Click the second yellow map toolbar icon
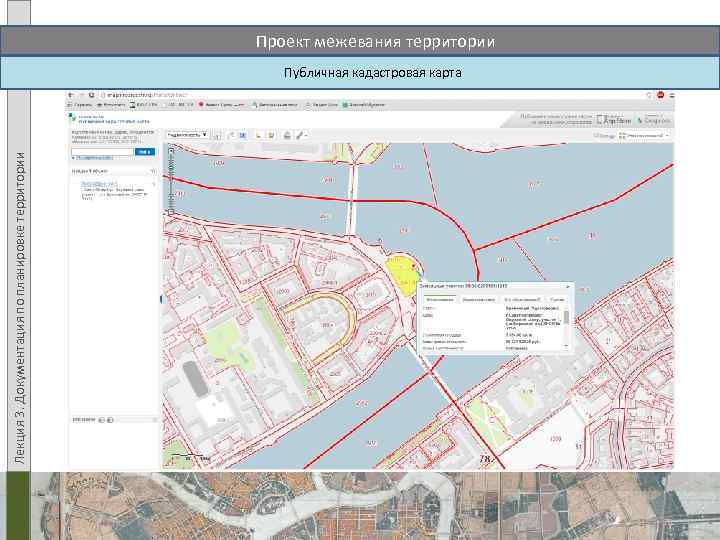Image resolution: width=720 pixels, height=540 pixels. click(x=271, y=135)
